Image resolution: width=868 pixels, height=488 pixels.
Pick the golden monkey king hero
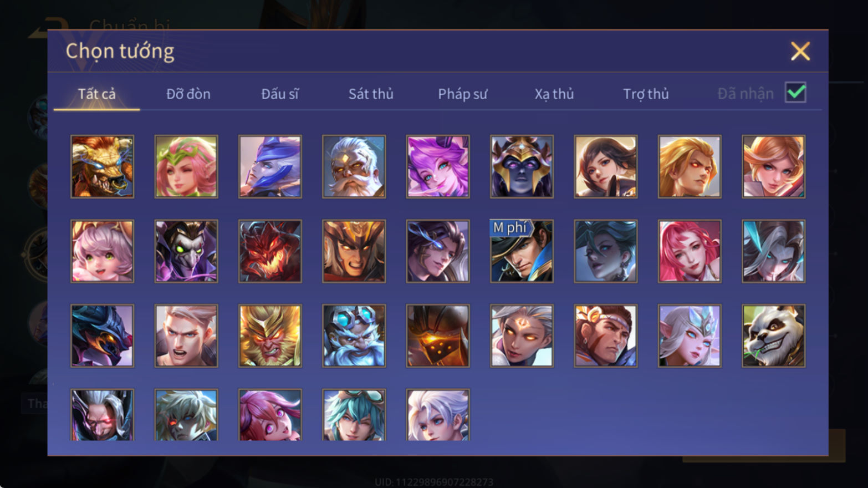[x=270, y=335]
